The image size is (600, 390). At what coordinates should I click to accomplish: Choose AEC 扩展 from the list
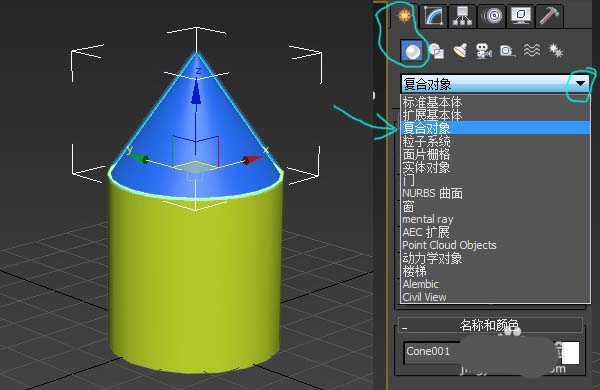point(495,232)
